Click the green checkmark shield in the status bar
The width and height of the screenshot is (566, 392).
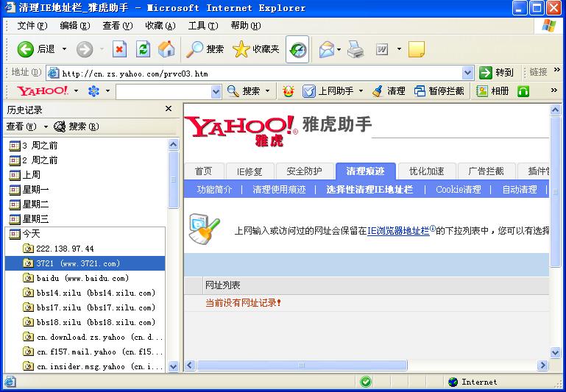[366, 382]
